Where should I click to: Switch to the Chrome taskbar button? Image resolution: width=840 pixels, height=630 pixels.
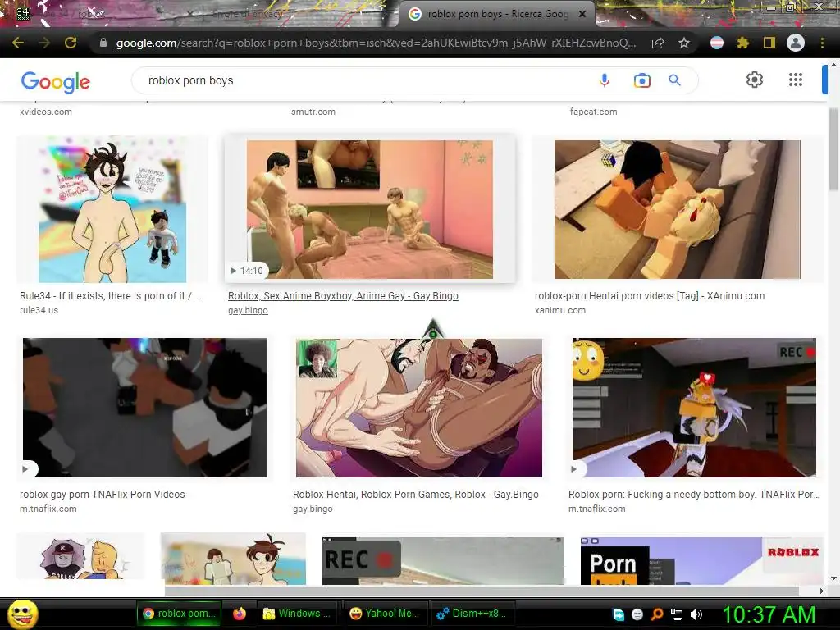coord(180,614)
